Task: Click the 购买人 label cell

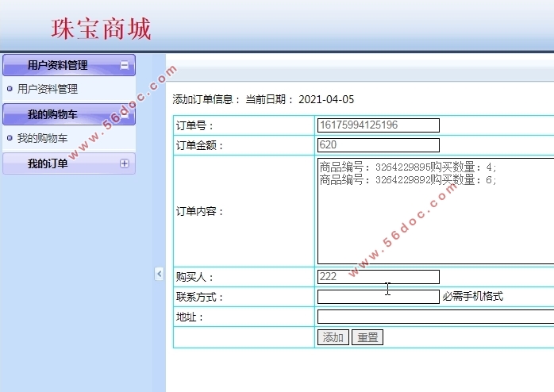Action: (244, 277)
